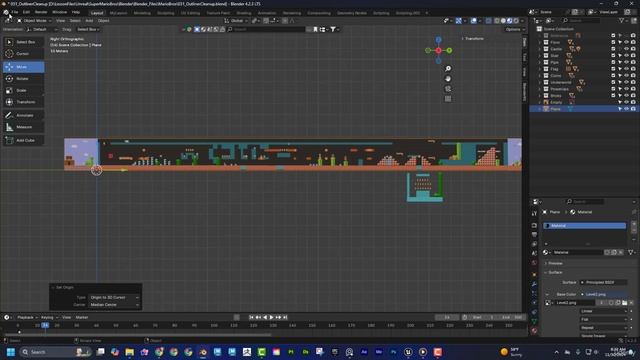
Task: Open the Surface Principled BSDF dropdown
Action: 603,282
